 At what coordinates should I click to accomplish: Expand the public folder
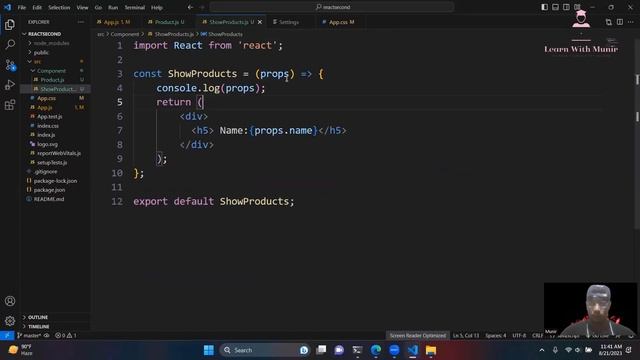click(x=42, y=53)
